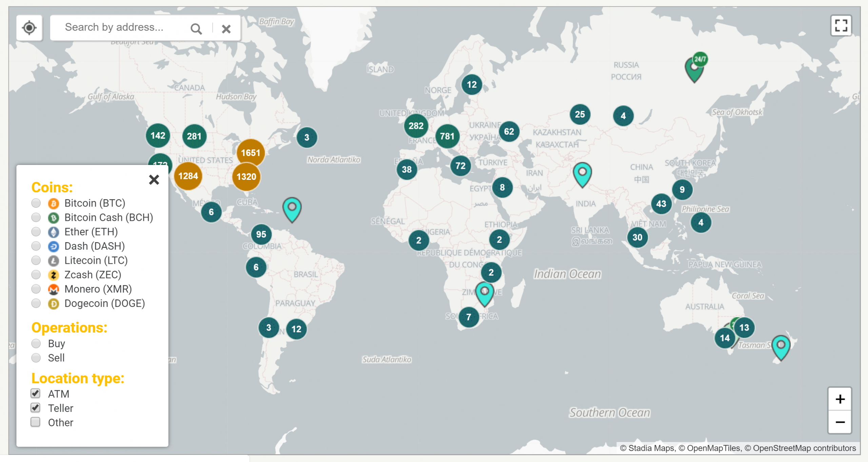Open the 38 cluster over Spain
868x462 pixels.
coord(407,169)
